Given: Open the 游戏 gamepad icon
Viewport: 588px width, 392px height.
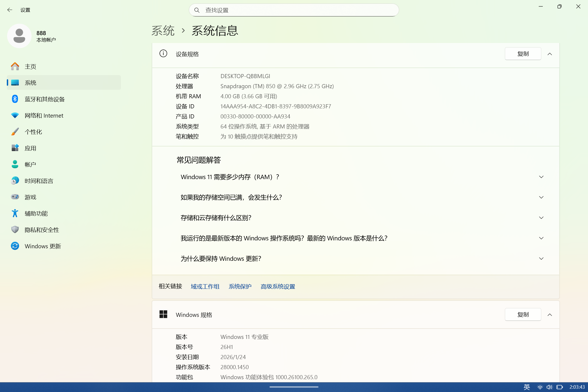Looking at the screenshot, I should tap(15, 197).
